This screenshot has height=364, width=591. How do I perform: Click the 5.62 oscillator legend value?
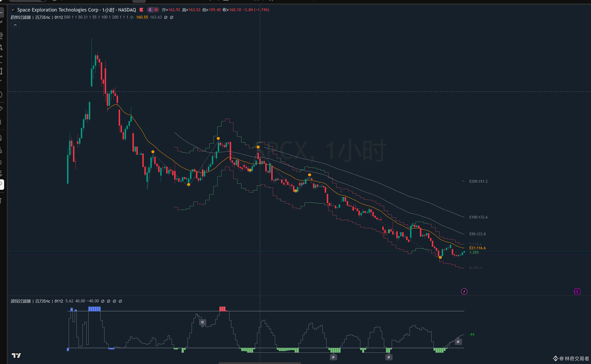point(69,301)
